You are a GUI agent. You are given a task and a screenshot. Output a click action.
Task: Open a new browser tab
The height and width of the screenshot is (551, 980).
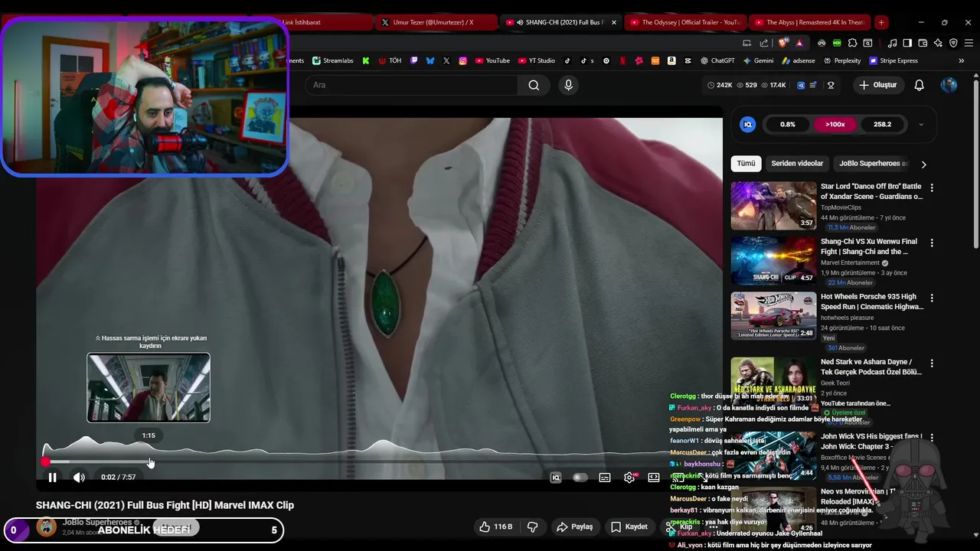pos(881,22)
